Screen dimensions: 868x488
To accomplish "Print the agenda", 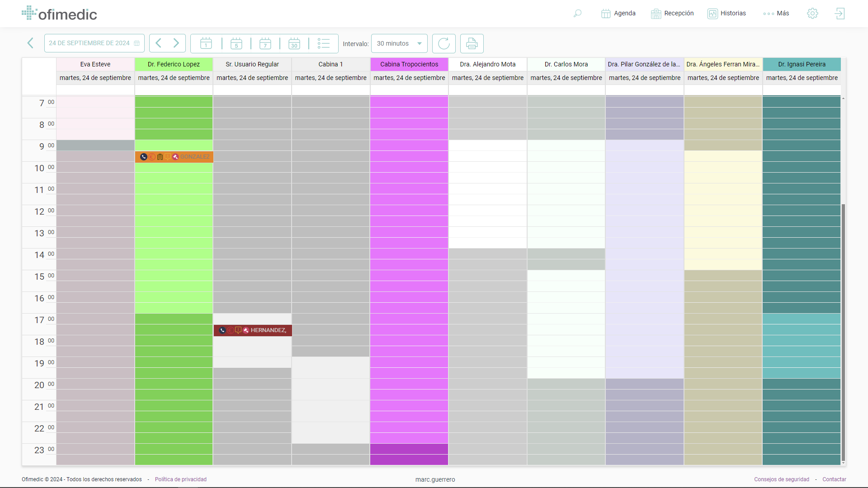I will pos(472,43).
